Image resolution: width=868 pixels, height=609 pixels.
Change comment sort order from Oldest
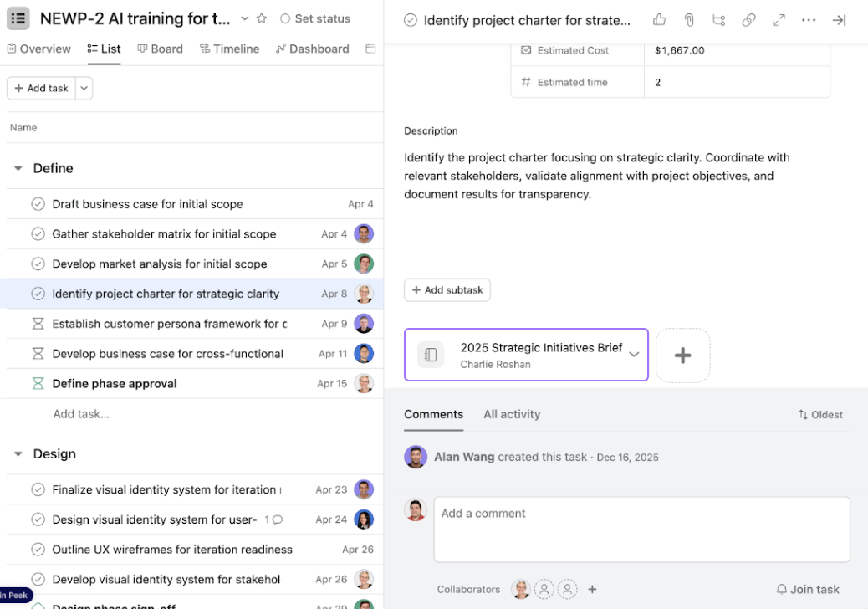819,415
